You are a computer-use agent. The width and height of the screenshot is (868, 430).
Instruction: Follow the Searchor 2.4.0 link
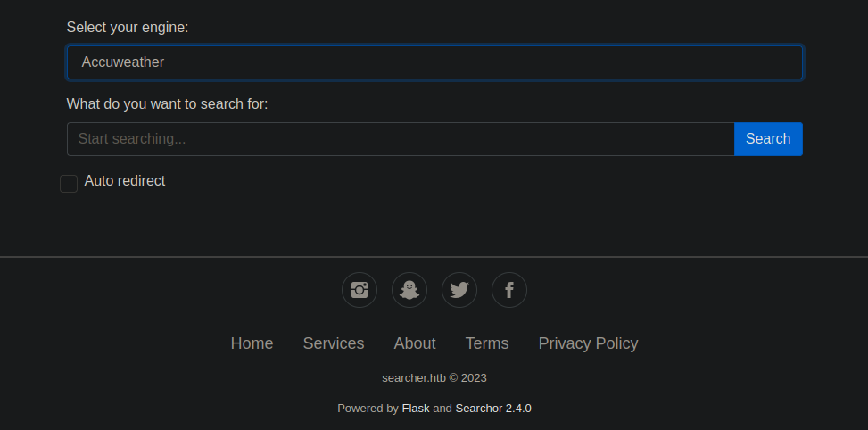[493, 409]
